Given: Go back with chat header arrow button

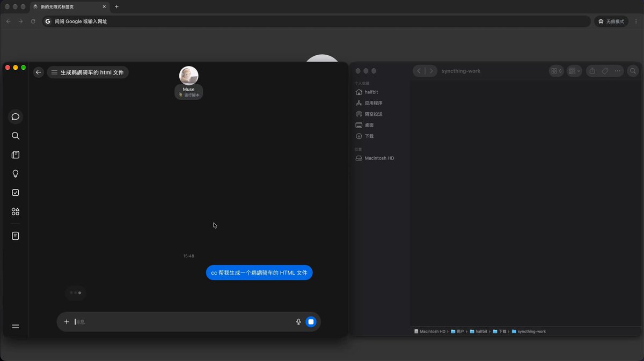Looking at the screenshot, I should pyautogui.click(x=38, y=72).
